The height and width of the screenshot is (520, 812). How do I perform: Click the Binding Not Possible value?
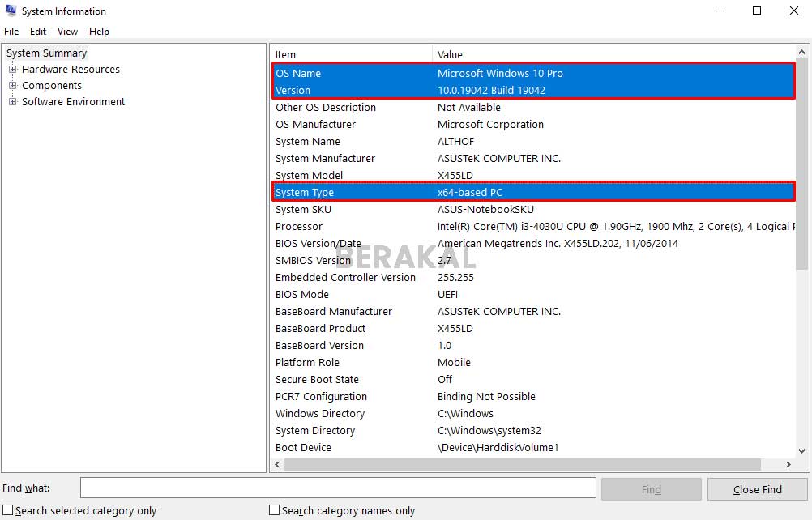[x=486, y=396]
